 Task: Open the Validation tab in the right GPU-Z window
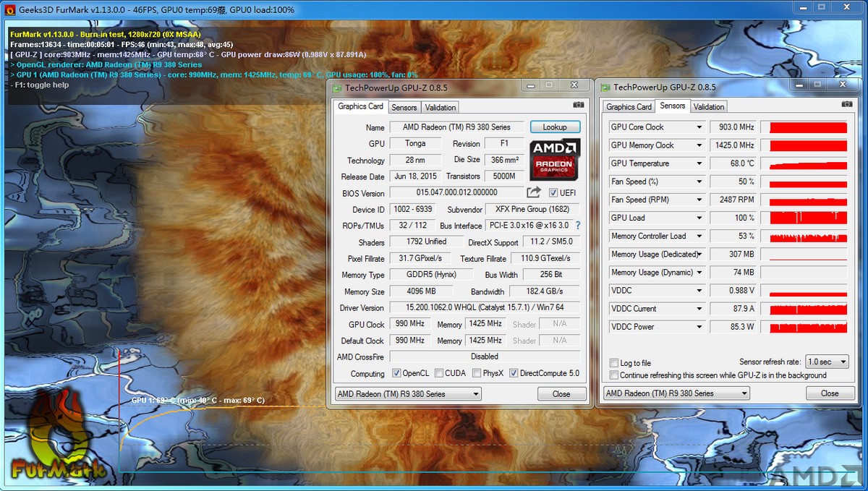[709, 107]
